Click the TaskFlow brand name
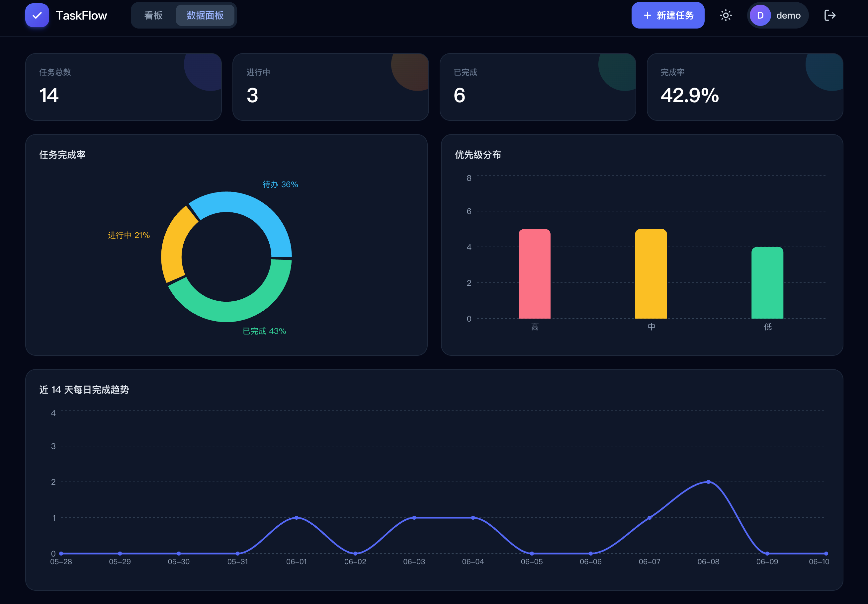This screenshot has height=604, width=868. [x=81, y=16]
